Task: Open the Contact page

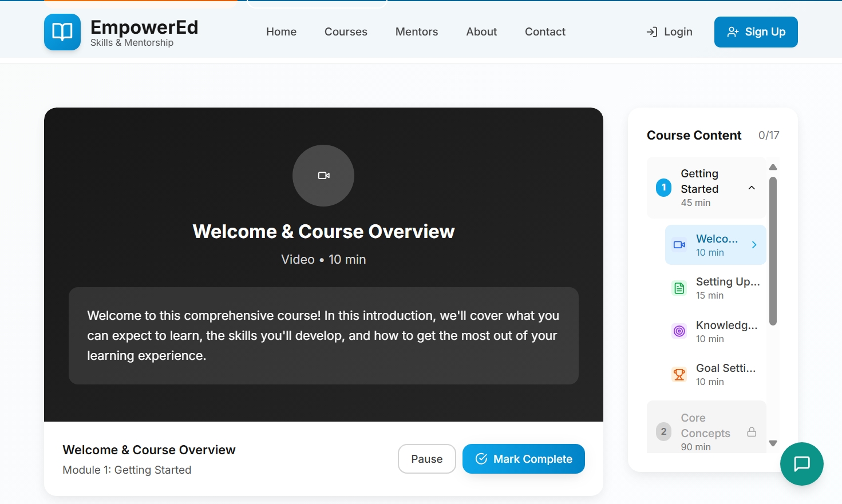Action: pos(545,32)
